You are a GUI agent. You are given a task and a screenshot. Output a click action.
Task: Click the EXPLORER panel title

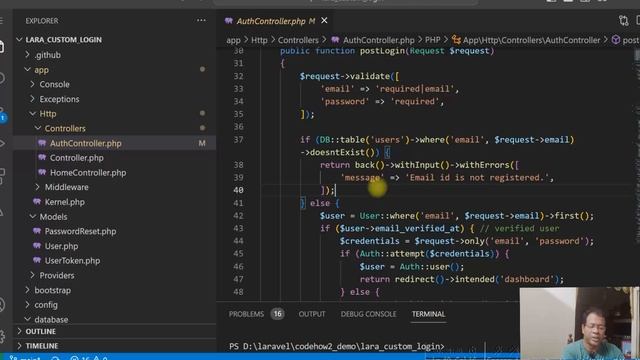point(42,21)
